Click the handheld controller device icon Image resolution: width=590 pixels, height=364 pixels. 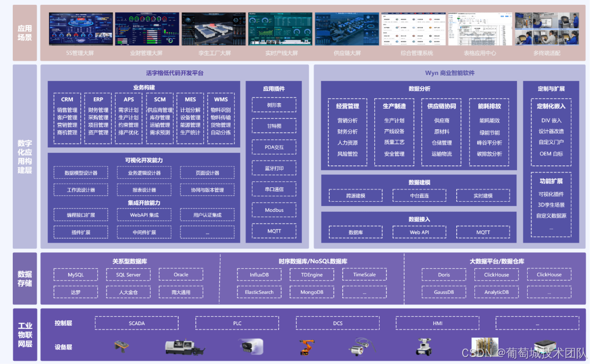click(x=121, y=345)
